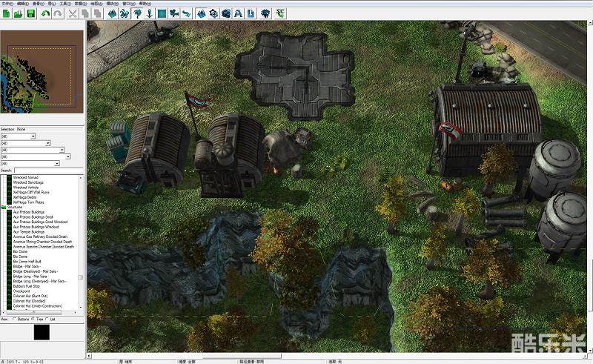This screenshot has width=593, height=364.
Task: Collapse the Structures tree category
Action: 4,207
